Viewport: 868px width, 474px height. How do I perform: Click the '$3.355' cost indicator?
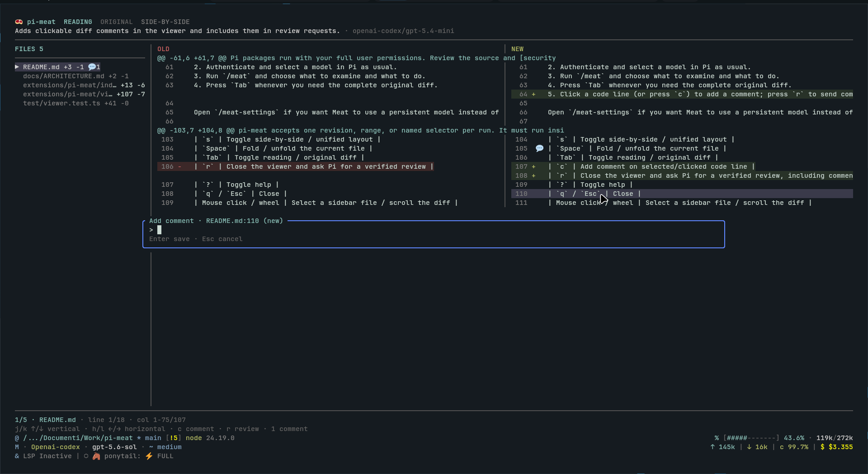click(x=837, y=447)
